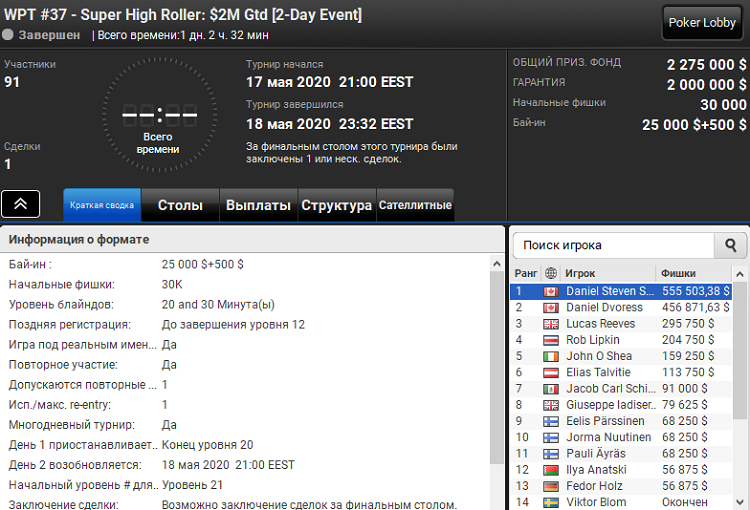Click the globe country column icon

tap(551, 273)
